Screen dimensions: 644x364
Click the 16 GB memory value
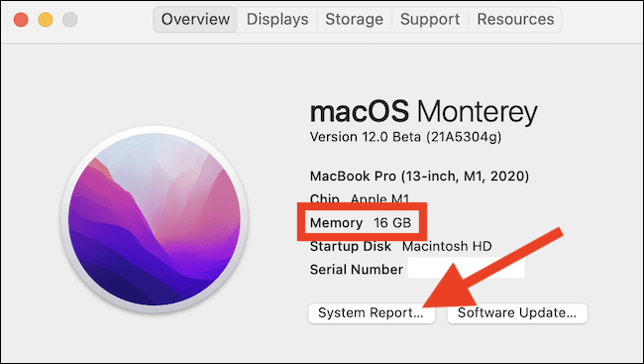pyautogui.click(x=392, y=223)
